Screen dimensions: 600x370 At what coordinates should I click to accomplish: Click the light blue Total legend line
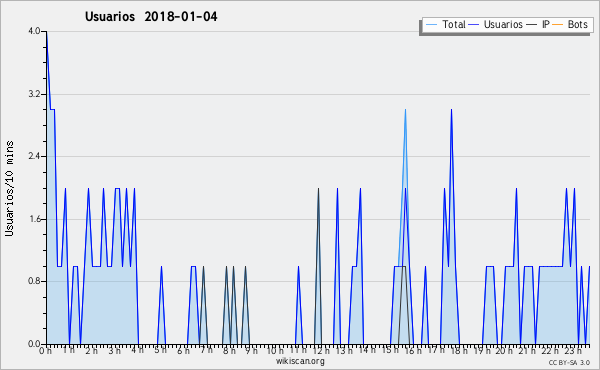point(431,25)
